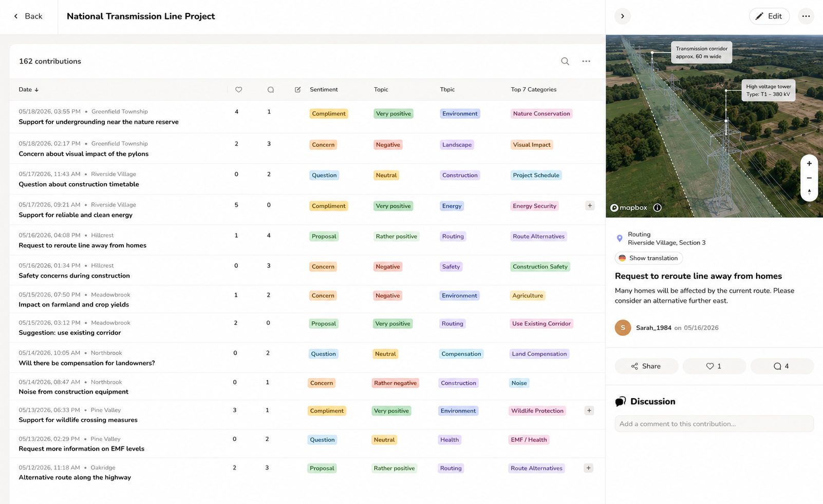Click the comments column header icon

pyautogui.click(x=271, y=89)
